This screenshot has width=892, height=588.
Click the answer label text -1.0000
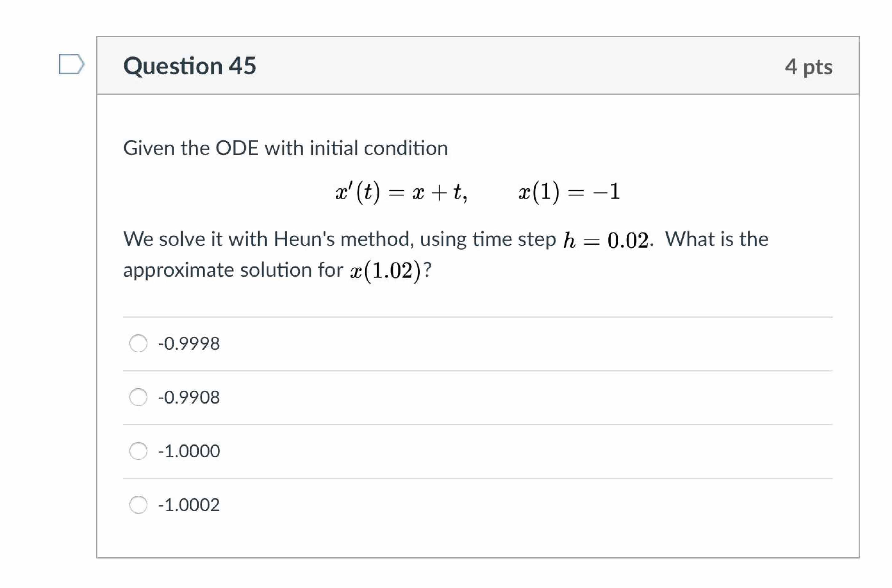189,451
